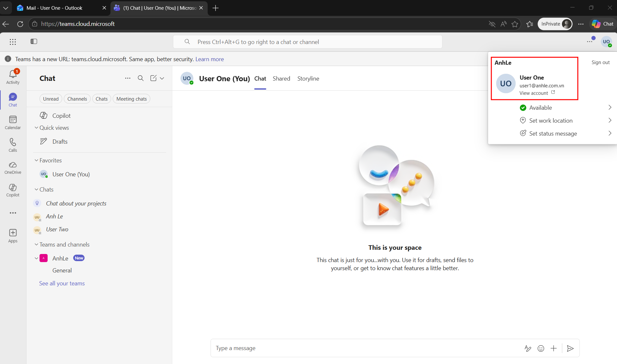Search within the chat list
Screen dimensions: 617x364
141,78
